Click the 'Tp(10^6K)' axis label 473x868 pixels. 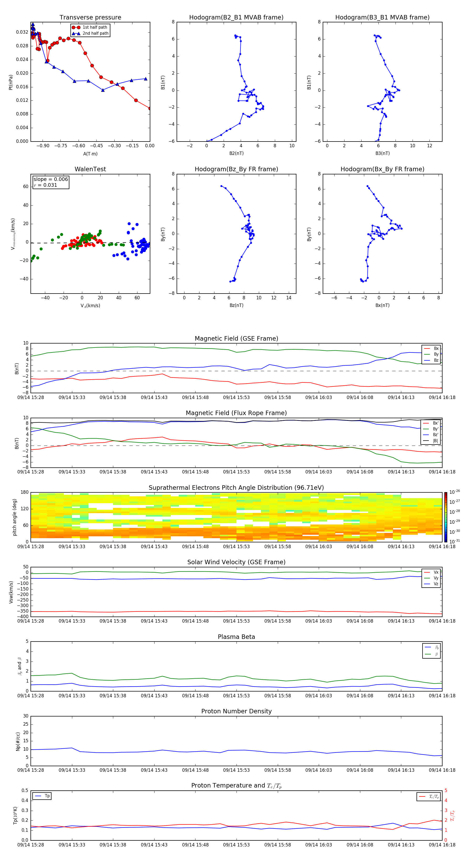click(15, 815)
